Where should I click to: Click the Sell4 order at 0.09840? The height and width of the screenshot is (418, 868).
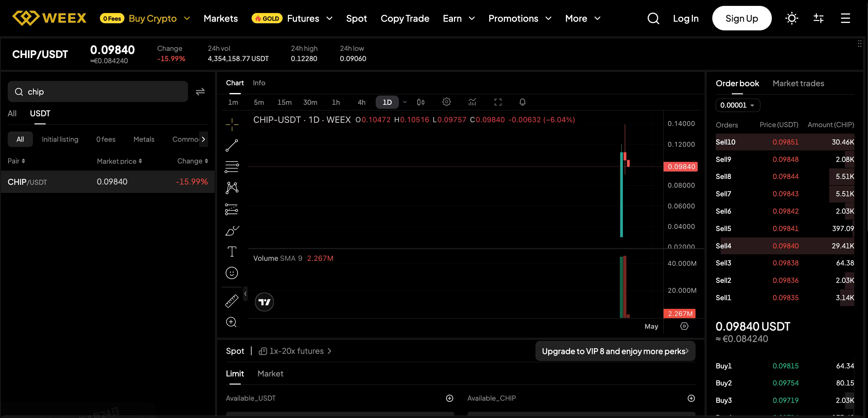[785, 246]
